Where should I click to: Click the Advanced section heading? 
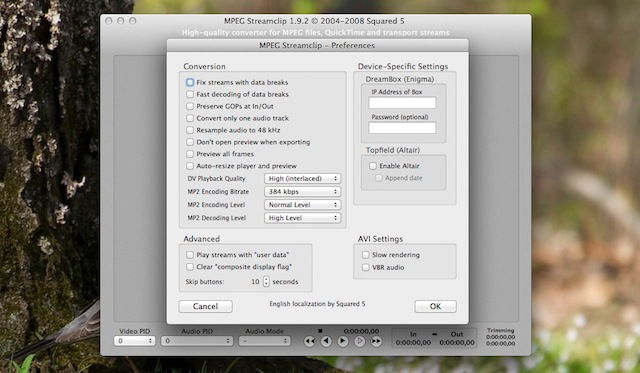201,239
